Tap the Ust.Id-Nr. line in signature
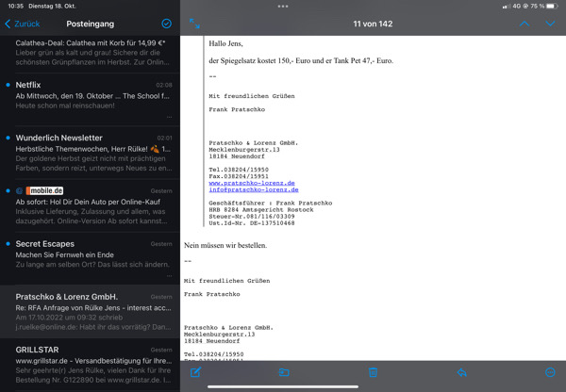The width and height of the screenshot is (566, 392). pyautogui.click(x=252, y=223)
